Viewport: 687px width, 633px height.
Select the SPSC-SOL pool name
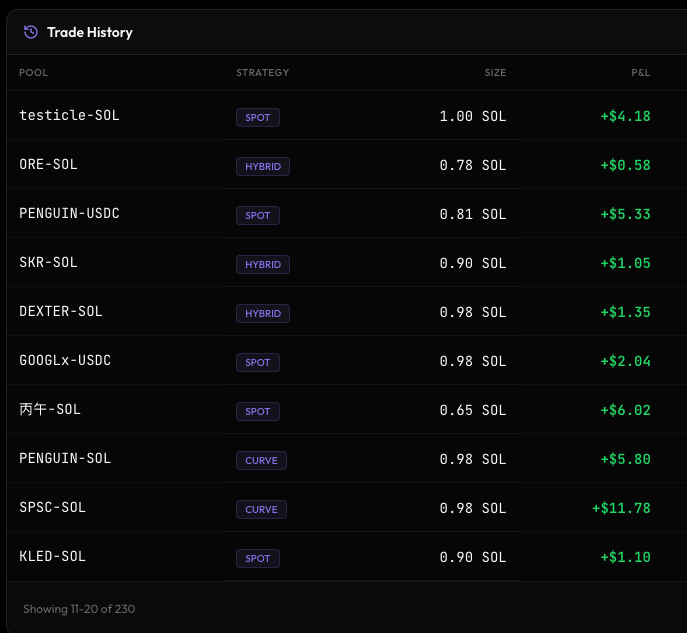(x=53, y=508)
